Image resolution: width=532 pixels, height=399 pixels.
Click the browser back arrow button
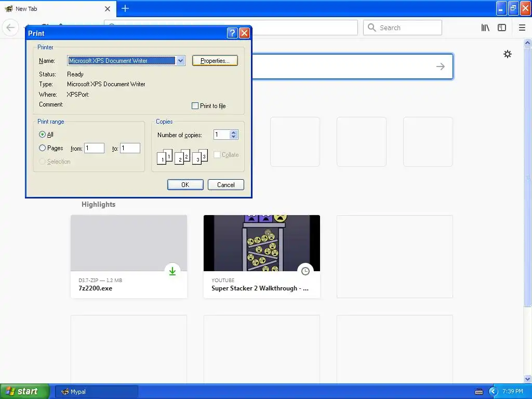pos(10,28)
